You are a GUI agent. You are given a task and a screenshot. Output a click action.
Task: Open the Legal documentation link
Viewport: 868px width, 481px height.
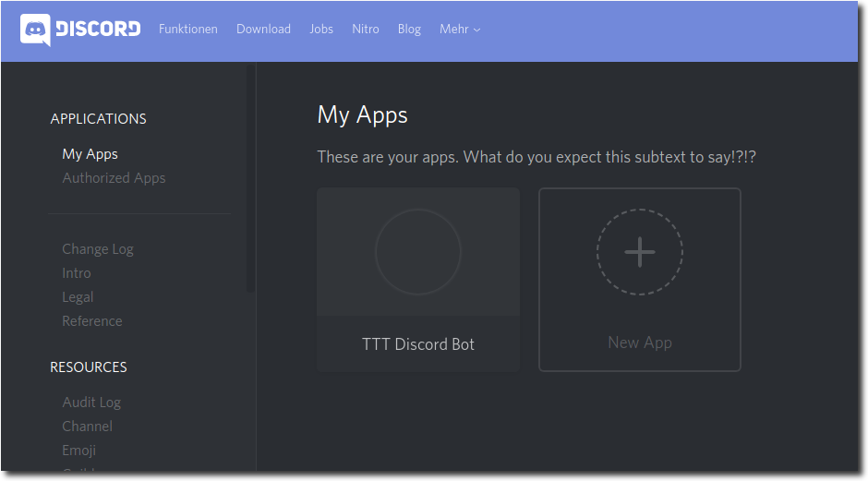(78, 297)
